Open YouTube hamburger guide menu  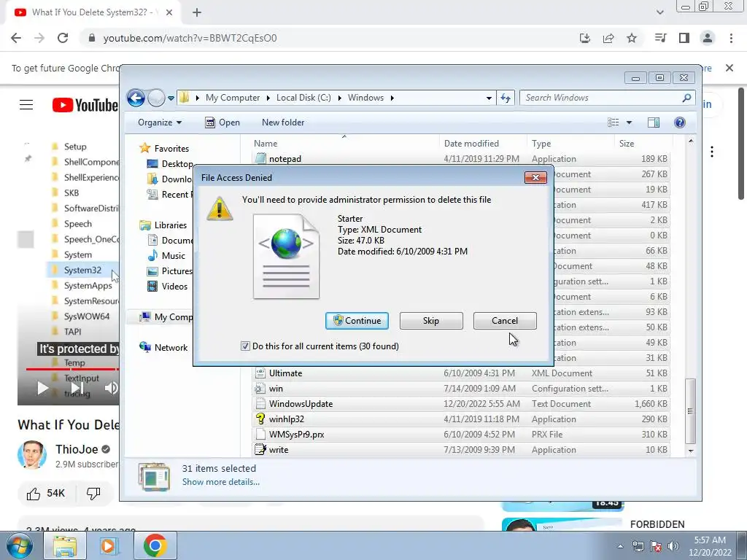point(26,105)
